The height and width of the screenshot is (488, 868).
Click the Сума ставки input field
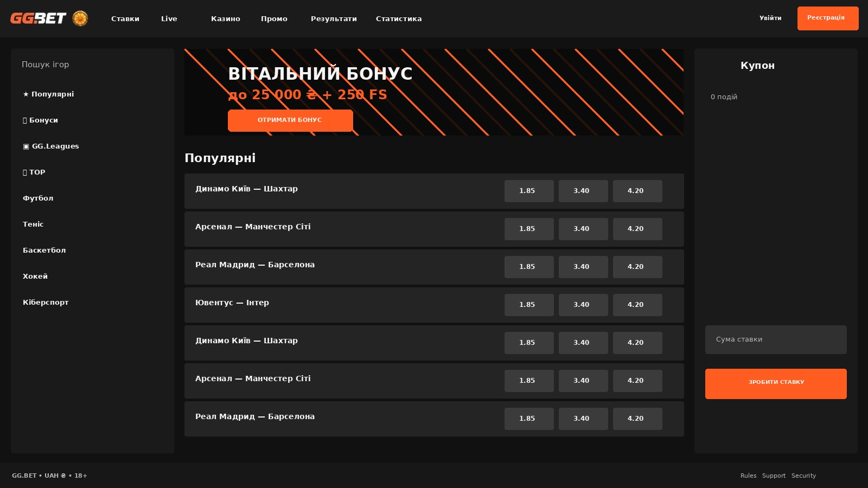click(776, 339)
